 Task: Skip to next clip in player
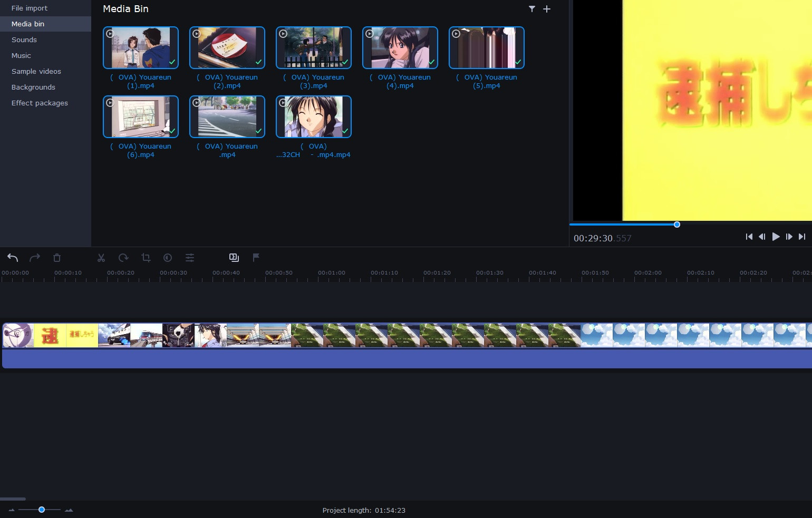point(802,237)
